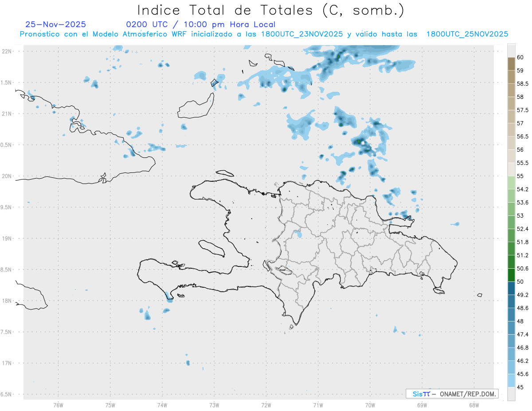This screenshot has width=532, height=411.
Task: Click the "51.8" value on the color scale
Action: pos(523,242)
